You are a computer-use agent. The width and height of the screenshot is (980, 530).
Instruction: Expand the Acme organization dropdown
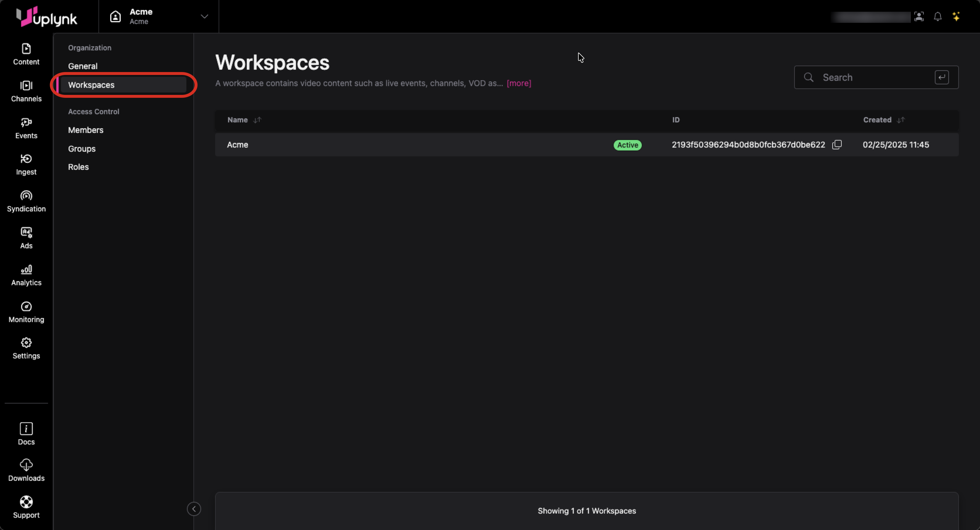point(204,16)
